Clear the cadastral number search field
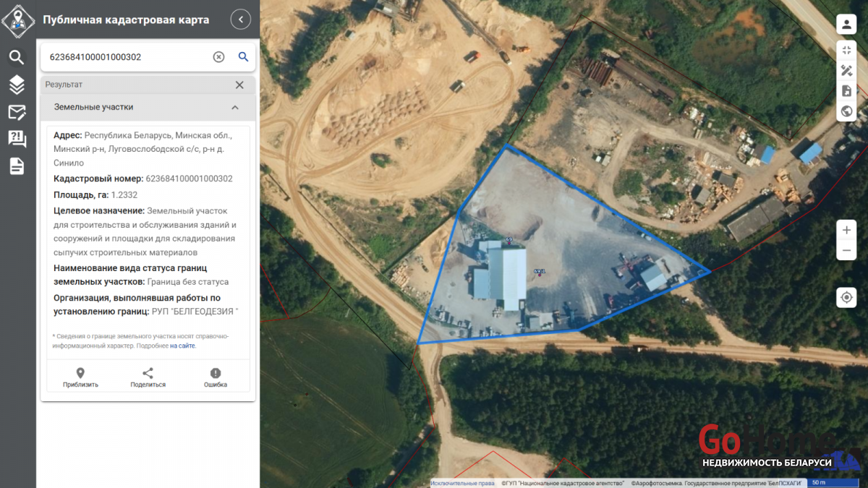 [x=218, y=57]
